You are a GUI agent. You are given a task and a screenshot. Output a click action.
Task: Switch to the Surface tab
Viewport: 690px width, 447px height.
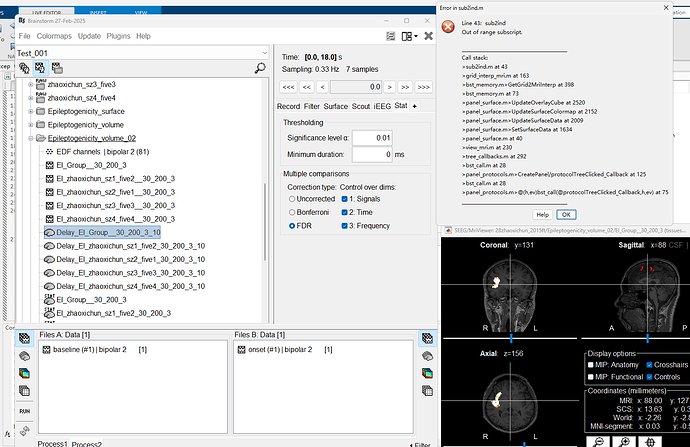[x=335, y=106]
